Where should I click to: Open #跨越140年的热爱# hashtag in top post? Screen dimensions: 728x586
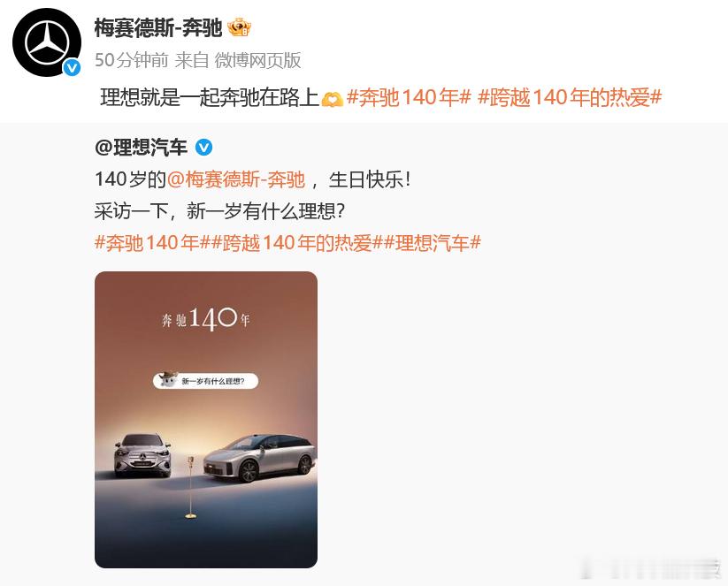pyautogui.click(x=570, y=98)
